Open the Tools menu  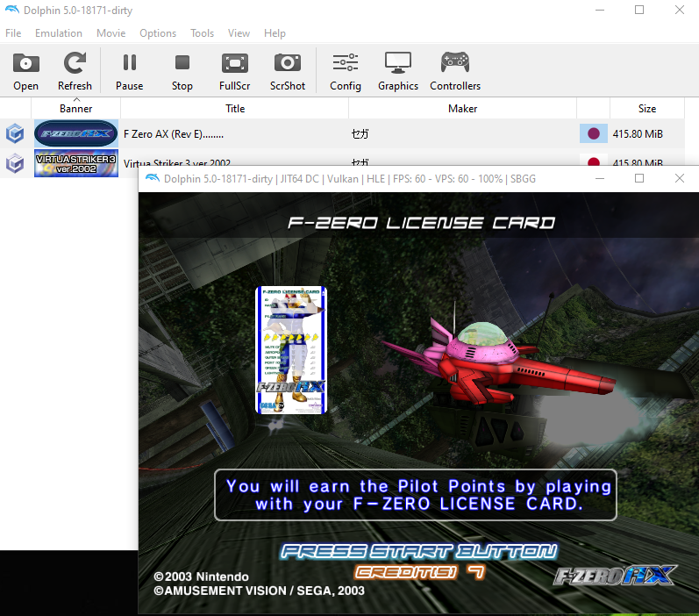(x=202, y=33)
